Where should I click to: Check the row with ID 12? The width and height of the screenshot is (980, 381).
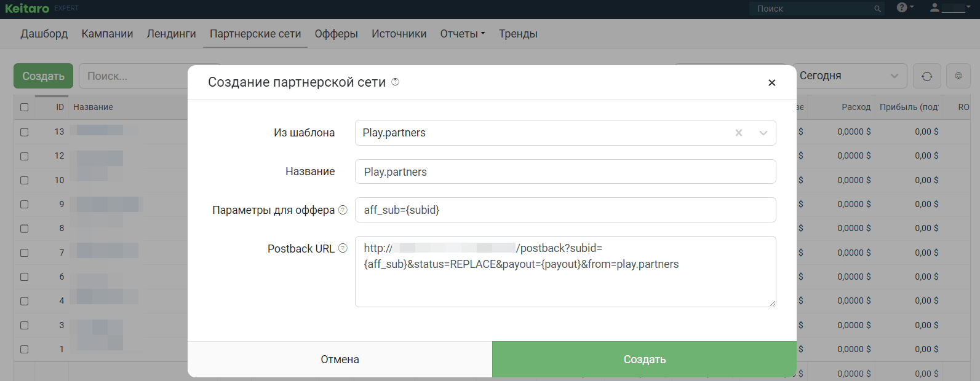(x=25, y=156)
